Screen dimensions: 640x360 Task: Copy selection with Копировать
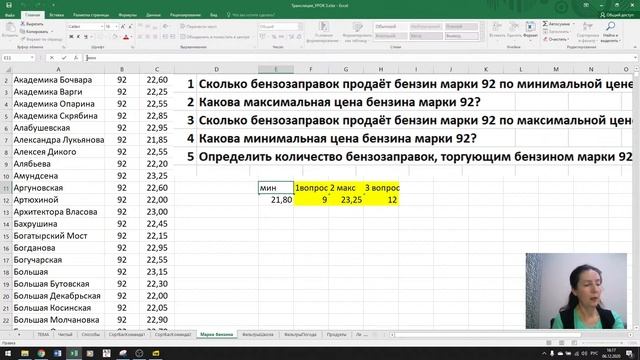[34, 31]
